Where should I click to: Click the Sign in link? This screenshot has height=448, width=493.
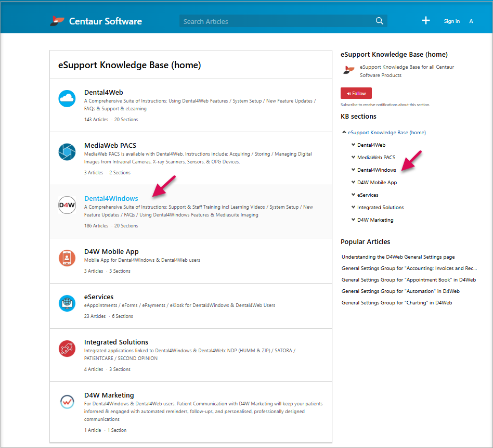click(x=452, y=21)
